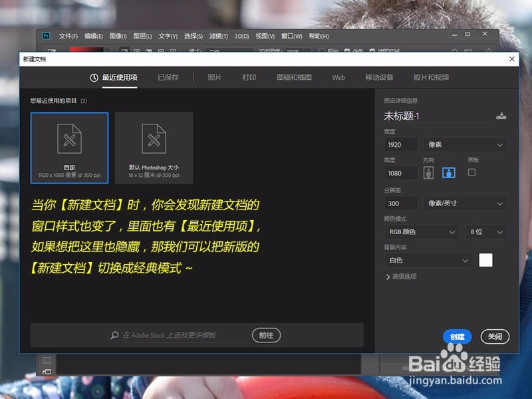Select the 自定 1920x1080 preset icon
This screenshot has height=399, width=532.
pos(70,142)
